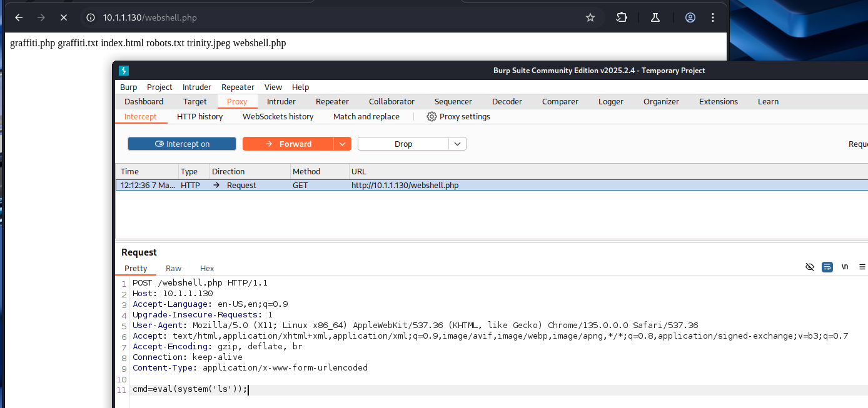Click the Content-Type header line

(x=250, y=367)
